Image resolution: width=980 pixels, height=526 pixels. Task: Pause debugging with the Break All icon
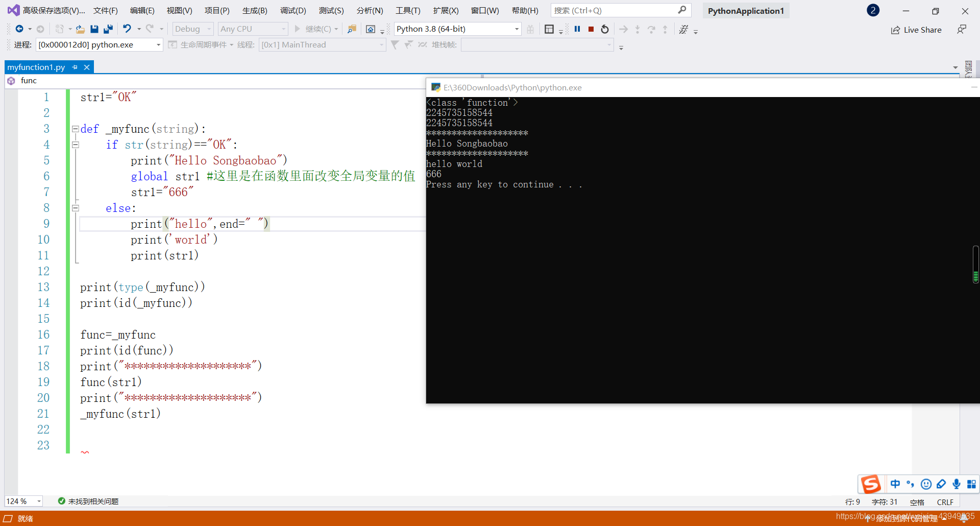pyautogui.click(x=577, y=29)
